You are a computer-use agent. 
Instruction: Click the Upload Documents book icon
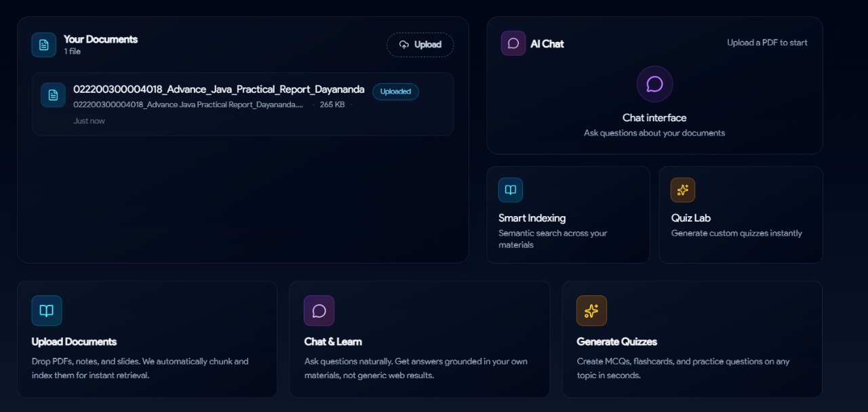tap(47, 310)
